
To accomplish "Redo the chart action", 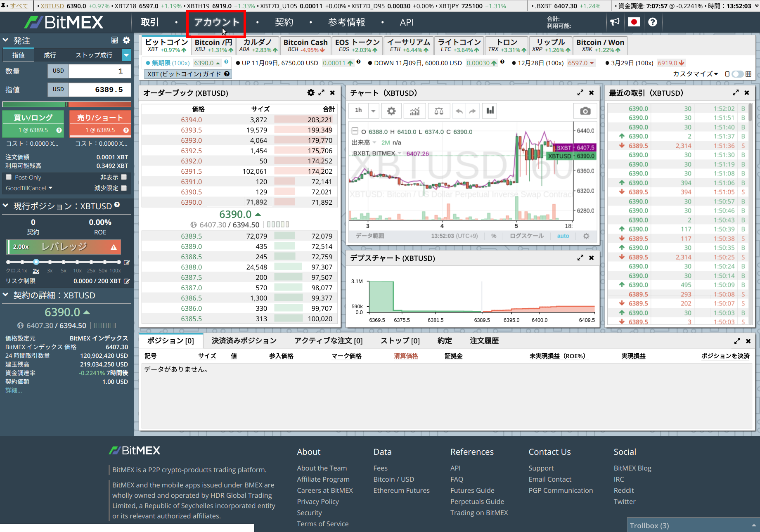I will pos(472,111).
